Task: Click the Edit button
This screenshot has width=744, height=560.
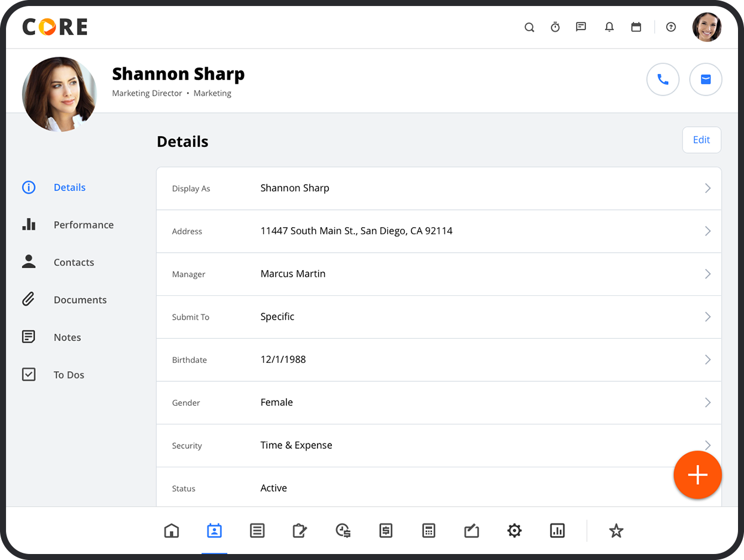Action: (x=702, y=140)
